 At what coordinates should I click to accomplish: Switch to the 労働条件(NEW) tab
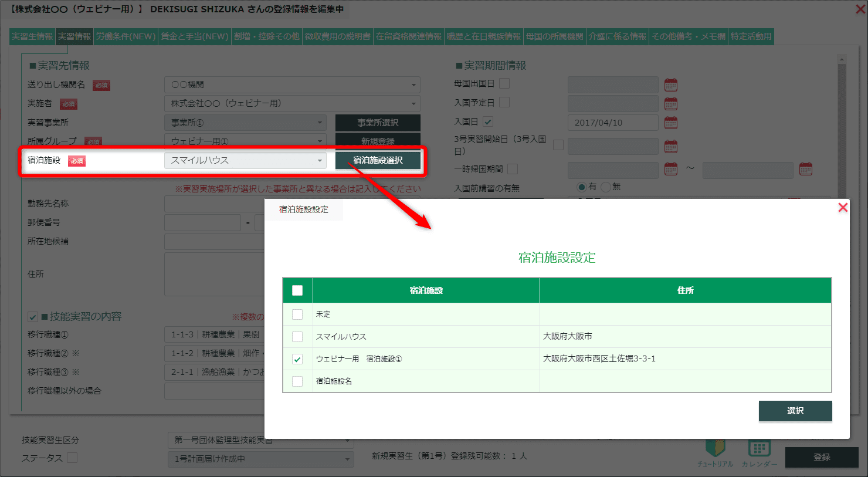pyautogui.click(x=126, y=36)
